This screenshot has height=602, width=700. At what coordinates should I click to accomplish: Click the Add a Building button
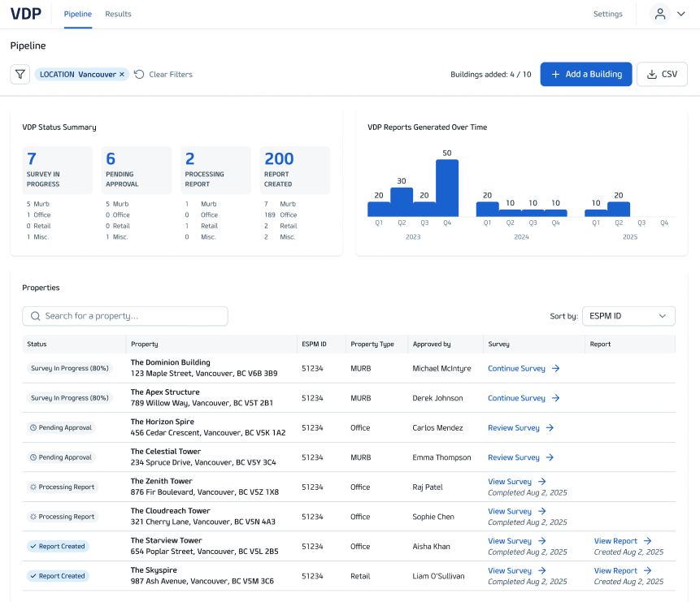tap(586, 74)
